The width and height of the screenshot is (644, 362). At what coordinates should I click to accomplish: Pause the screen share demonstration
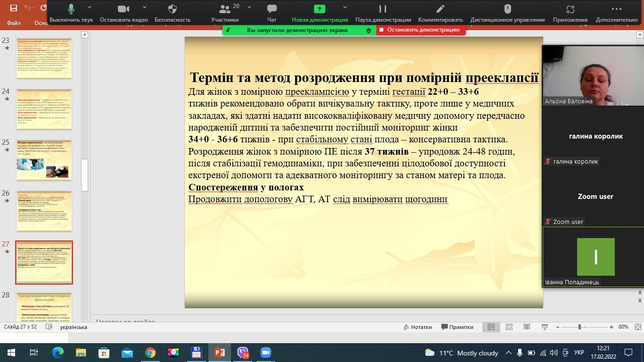(383, 9)
